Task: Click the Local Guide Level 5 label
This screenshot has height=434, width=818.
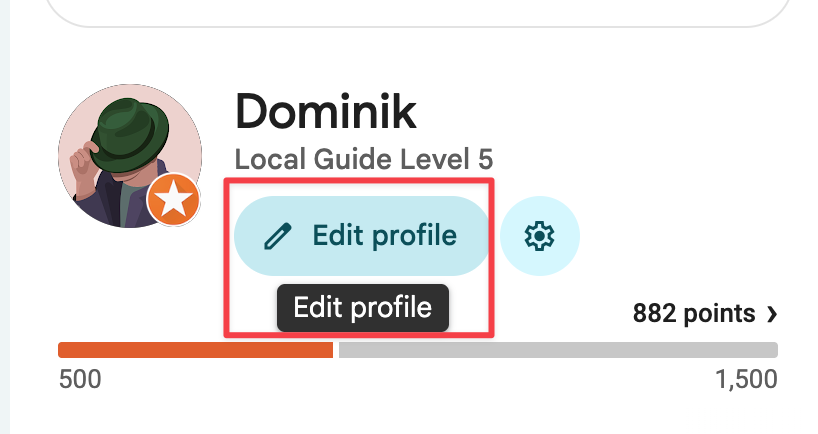Action: [363, 160]
